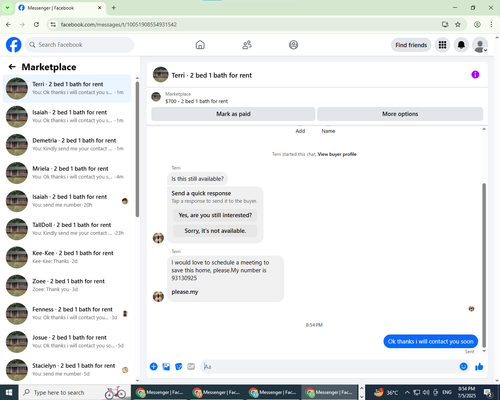The width and height of the screenshot is (500, 400).
Task: Choose a sticker icon in composer
Action: [179, 367]
